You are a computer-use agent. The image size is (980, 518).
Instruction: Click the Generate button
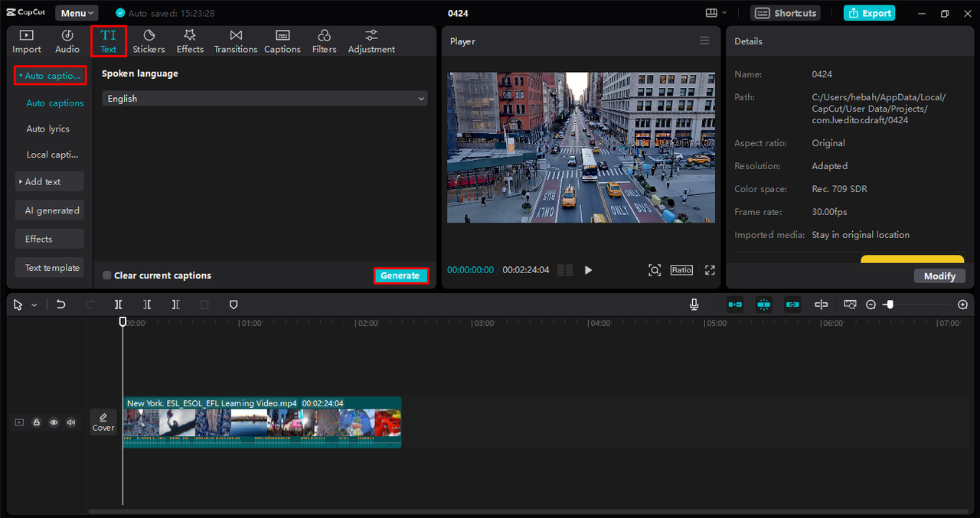[x=400, y=275]
